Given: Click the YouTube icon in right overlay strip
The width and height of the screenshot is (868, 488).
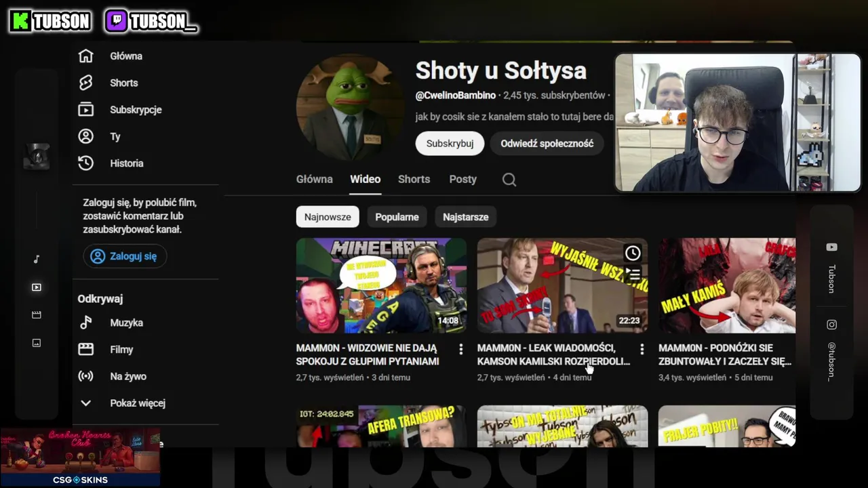Looking at the screenshot, I should (831, 247).
